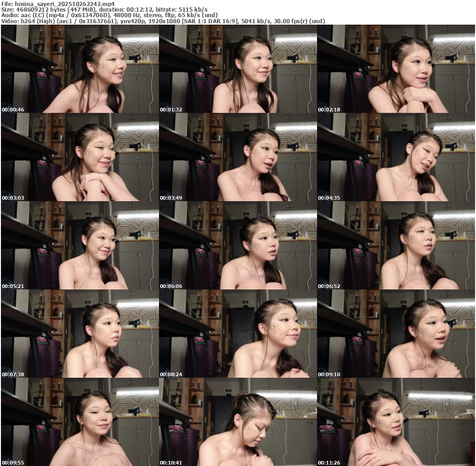Pick the preview frame marked 00:06:06

pyautogui.click(x=238, y=245)
